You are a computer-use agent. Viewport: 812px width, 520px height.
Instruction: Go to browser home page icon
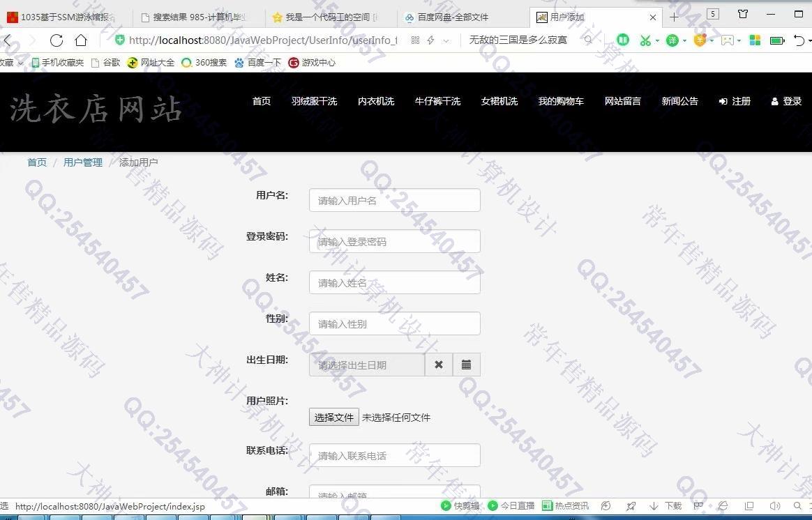click(81, 40)
